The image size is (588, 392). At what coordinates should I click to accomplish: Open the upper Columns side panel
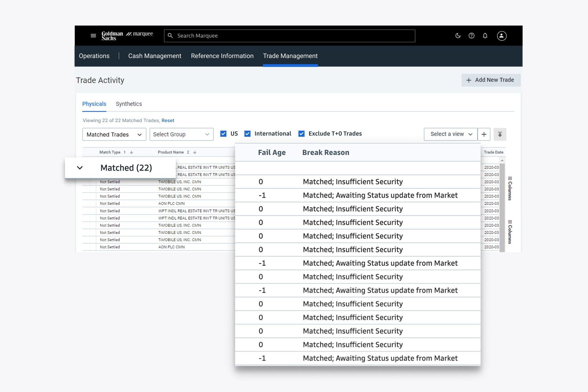tap(510, 189)
